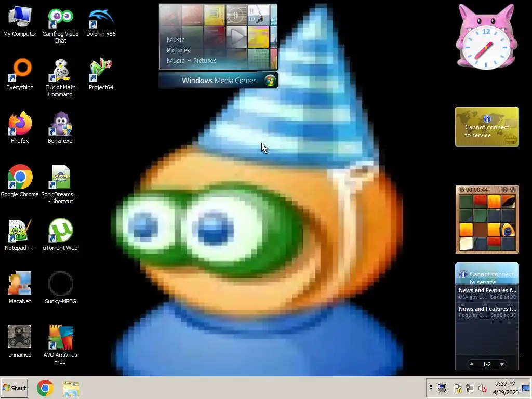
Task: Show the picture puzzle solved image hint
Action: (505, 190)
